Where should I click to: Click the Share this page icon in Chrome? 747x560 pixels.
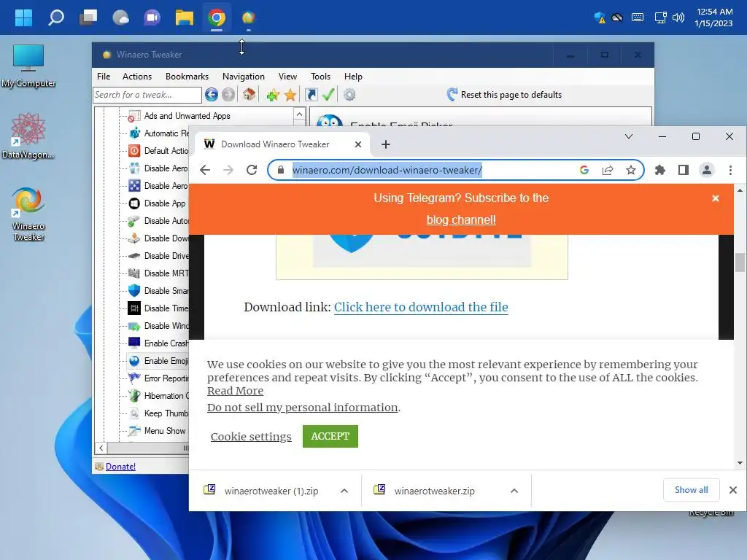[x=608, y=170]
